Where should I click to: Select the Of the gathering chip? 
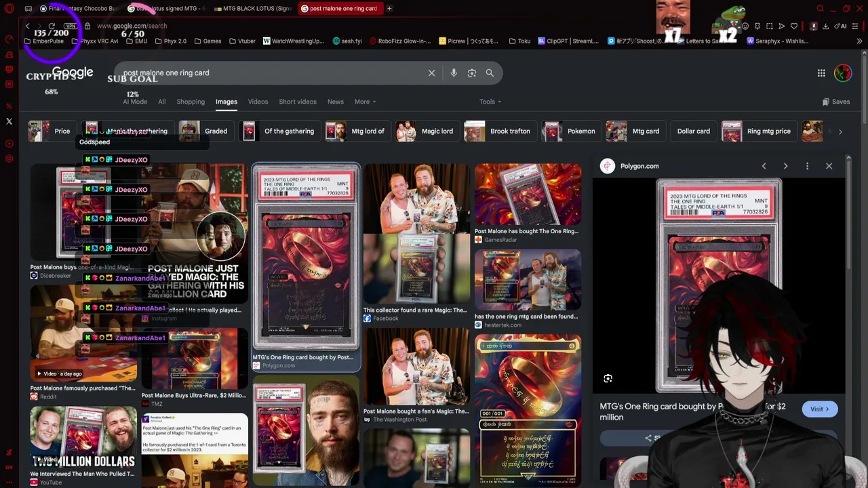pyautogui.click(x=279, y=131)
